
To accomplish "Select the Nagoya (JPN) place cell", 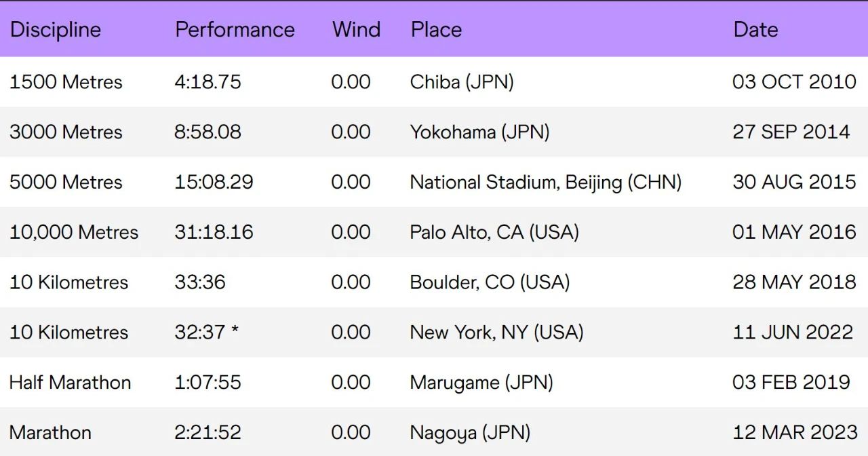I will [x=470, y=432].
